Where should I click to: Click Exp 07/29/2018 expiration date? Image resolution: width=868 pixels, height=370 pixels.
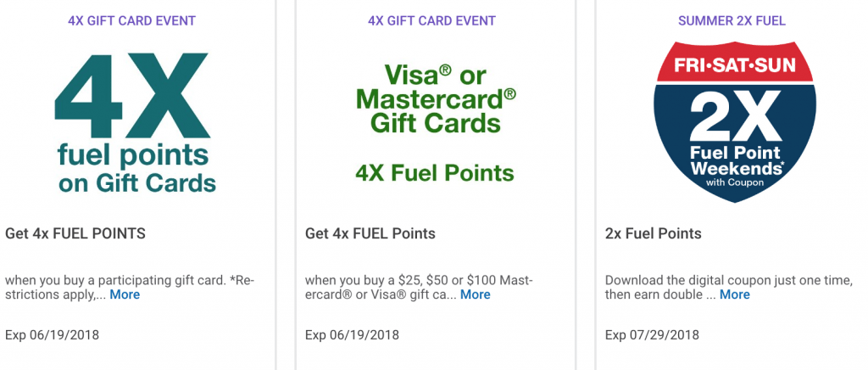[652, 335]
